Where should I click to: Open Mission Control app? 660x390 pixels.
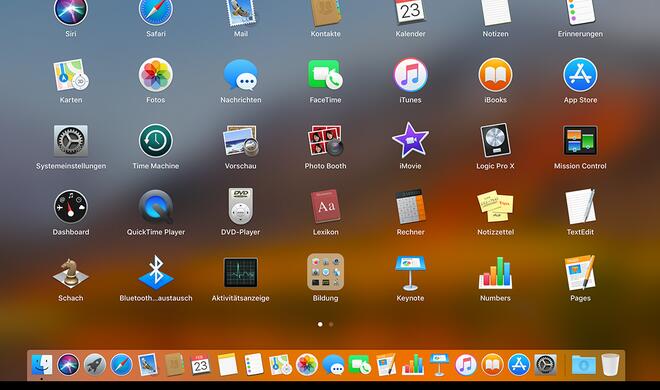tap(580, 141)
